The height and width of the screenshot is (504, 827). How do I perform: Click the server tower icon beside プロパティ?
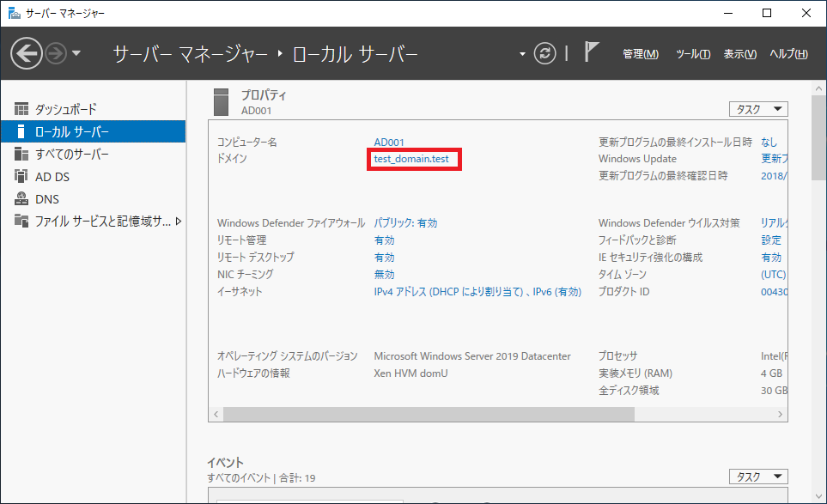coord(221,102)
